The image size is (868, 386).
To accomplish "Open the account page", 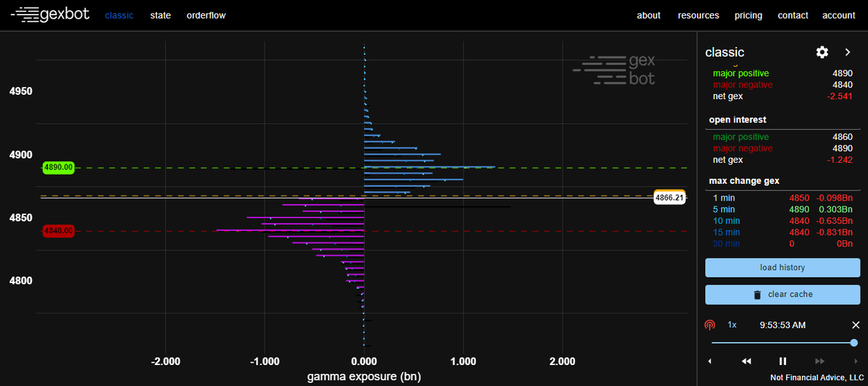I will tap(839, 15).
